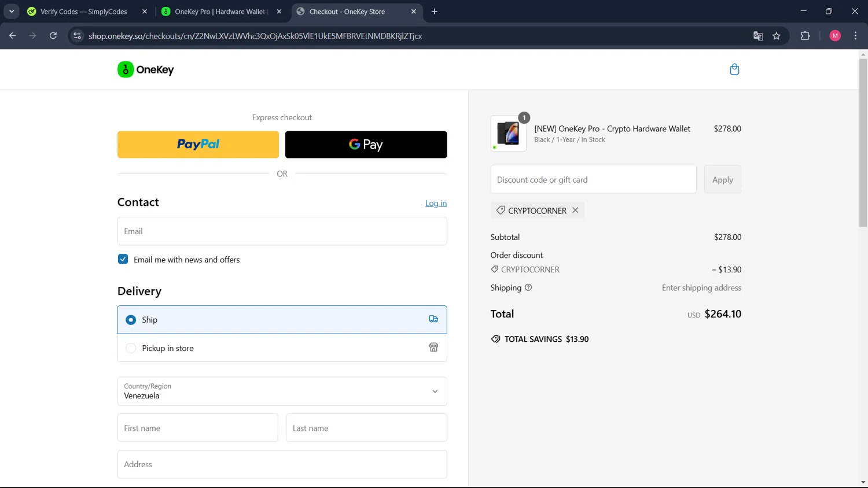Click the OneKey logo in header
868x488 pixels.
(146, 69)
